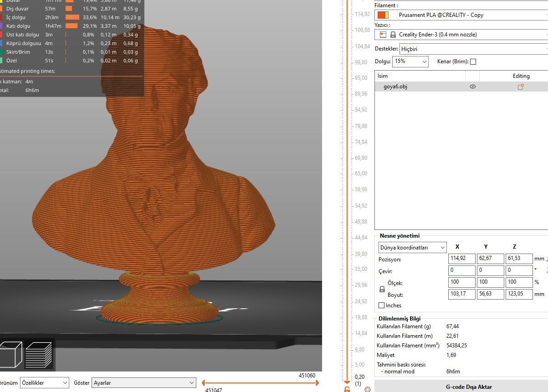Toggle the Skirt/Brim legend row
548x392 pixels.
pyautogui.click(x=71, y=52)
